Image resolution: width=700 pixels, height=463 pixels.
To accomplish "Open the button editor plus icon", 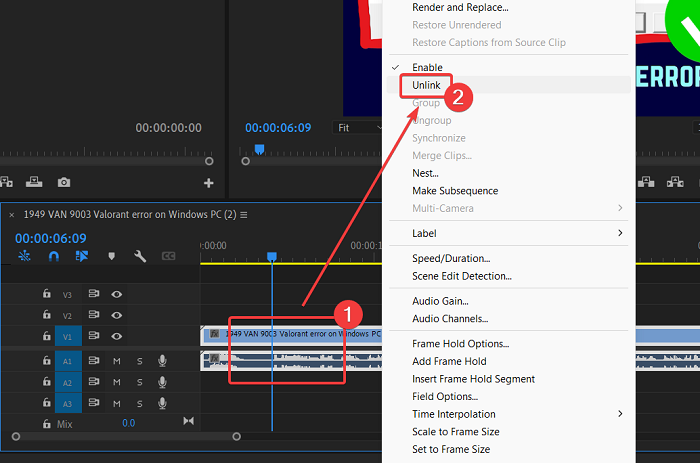I will coord(208,183).
